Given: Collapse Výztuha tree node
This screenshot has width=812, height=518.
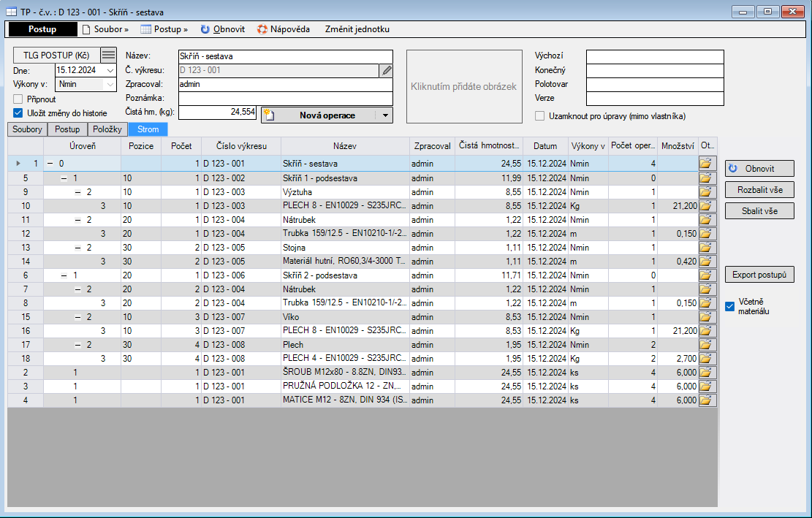Looking at the screenshot, I should point(77,192).
